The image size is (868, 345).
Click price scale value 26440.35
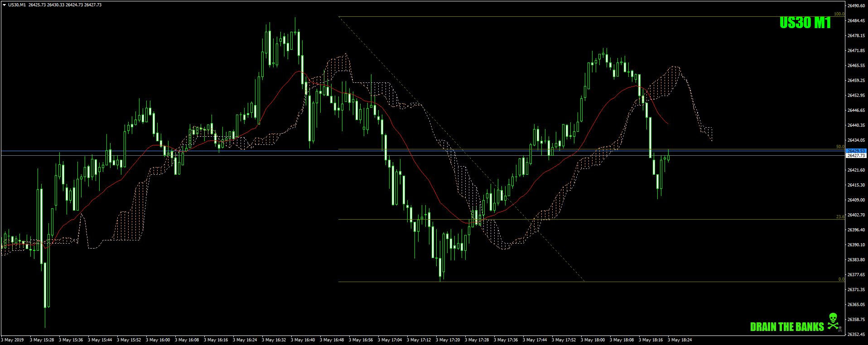click(x=856, y=125)
